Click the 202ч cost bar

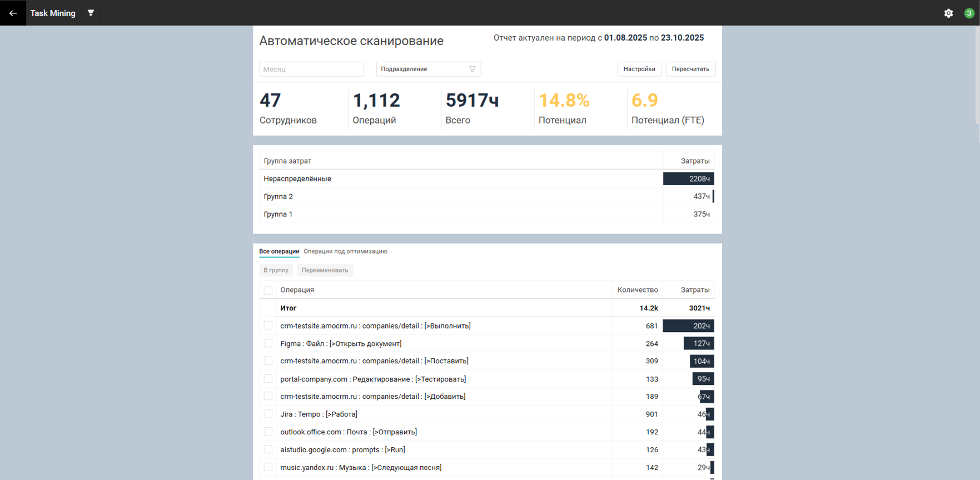(x=688, y=326)
